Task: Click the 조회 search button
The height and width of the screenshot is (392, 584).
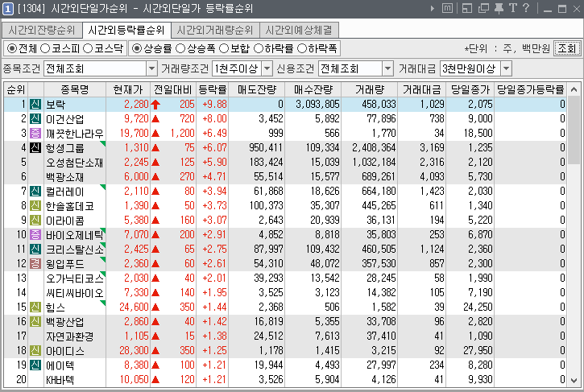Action: [566, 48]
